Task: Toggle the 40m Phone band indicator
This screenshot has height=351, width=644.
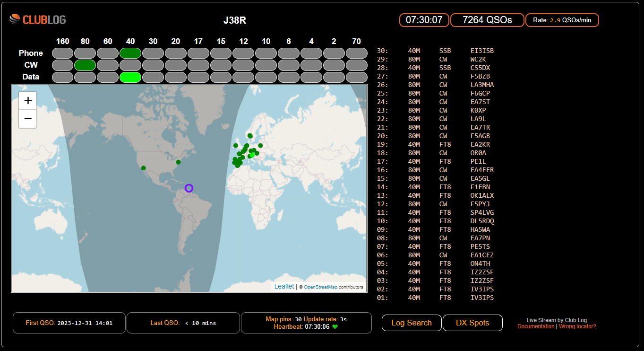Action: [130, 53]
